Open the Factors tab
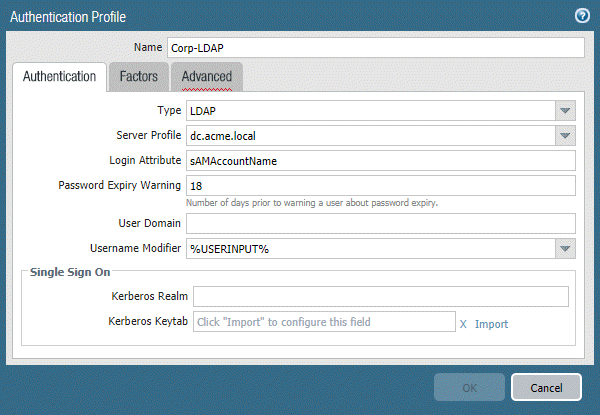 [138, 77]
